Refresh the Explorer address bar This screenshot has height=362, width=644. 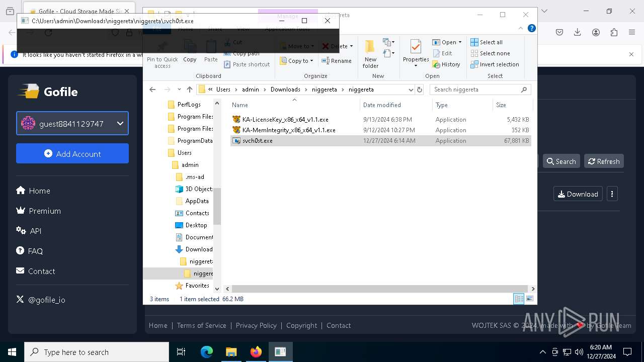(x=420, y=89)
